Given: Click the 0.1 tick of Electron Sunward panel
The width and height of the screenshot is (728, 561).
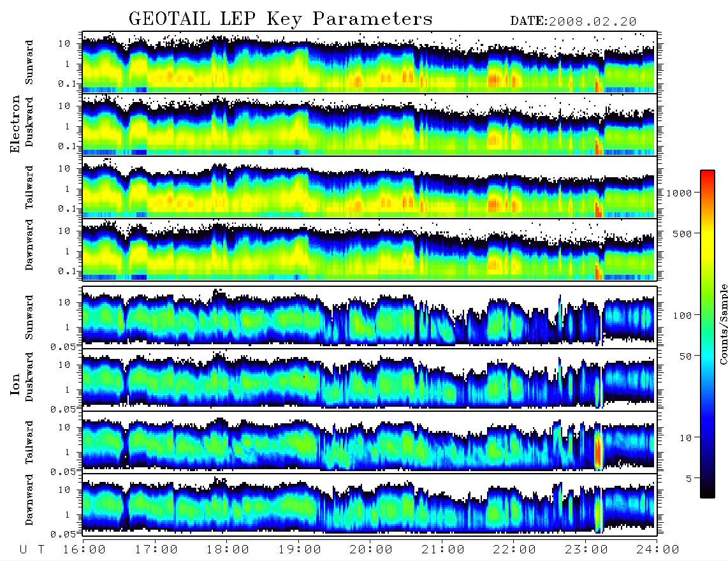Looking at the screenshot, I should coord(67,84).
